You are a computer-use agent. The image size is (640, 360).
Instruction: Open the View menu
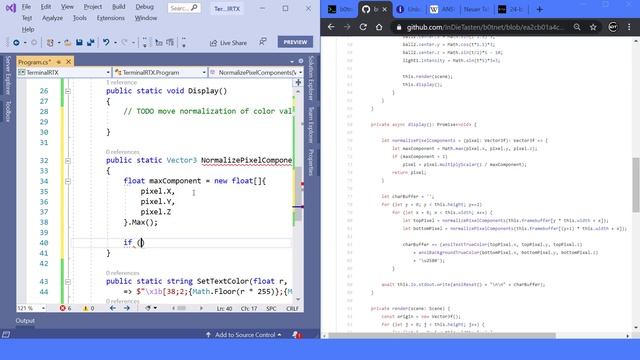[x=67, y=7]
